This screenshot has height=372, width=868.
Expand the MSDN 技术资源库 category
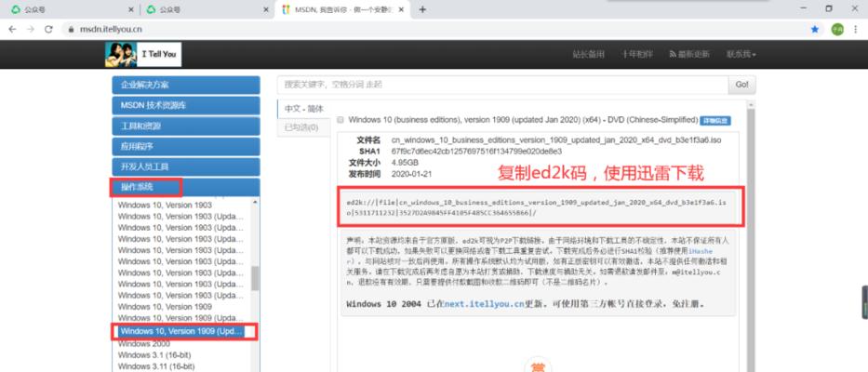tap(186, 106)
